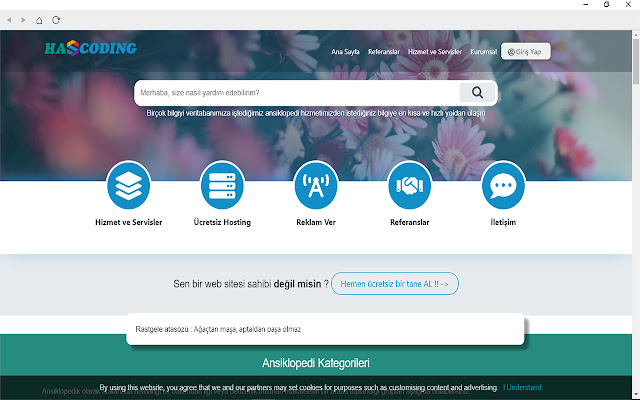The width and height of the screenshot is (640, 400).
Task: Open İletişim chat bubble icon
Action: tap(503, 186)
